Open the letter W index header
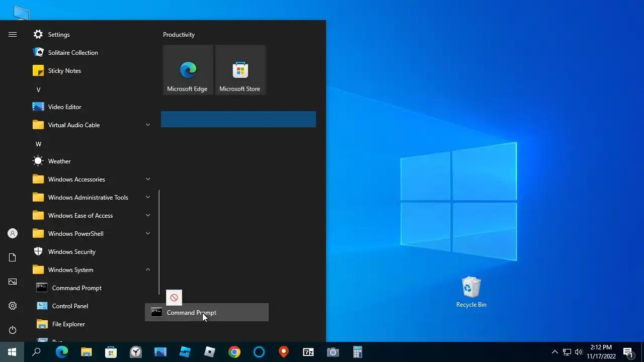This screenshot has height=362, width=644. tap(38, 144)
